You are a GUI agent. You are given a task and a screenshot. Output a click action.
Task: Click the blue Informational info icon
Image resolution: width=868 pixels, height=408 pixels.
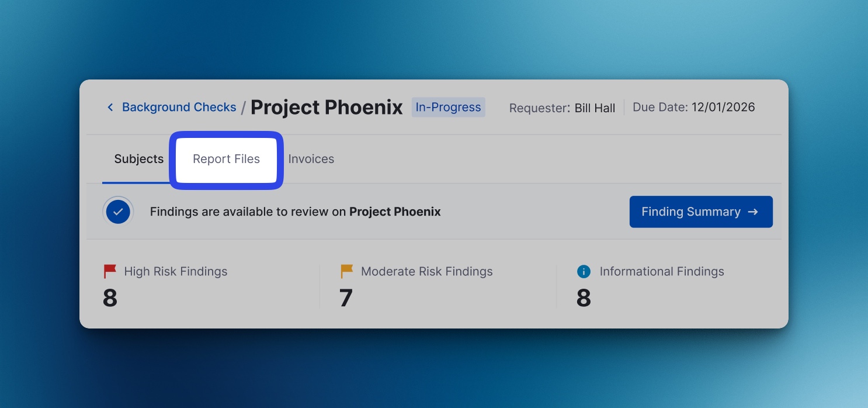(x=583, y=271)
